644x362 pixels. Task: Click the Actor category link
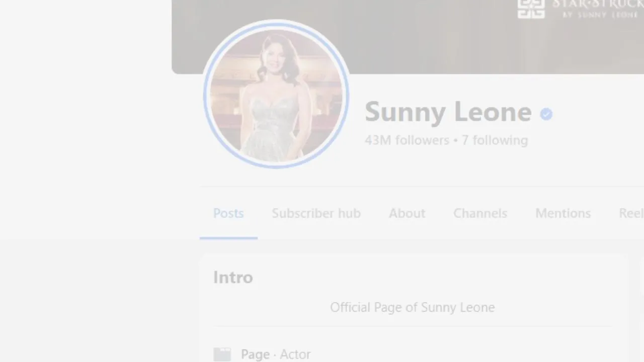coord(295,354)
